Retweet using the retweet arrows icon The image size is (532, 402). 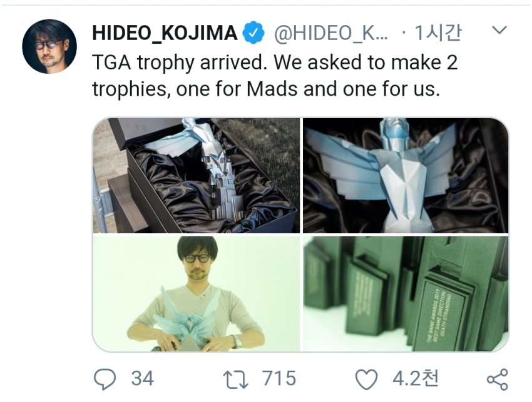click(235, 379)
